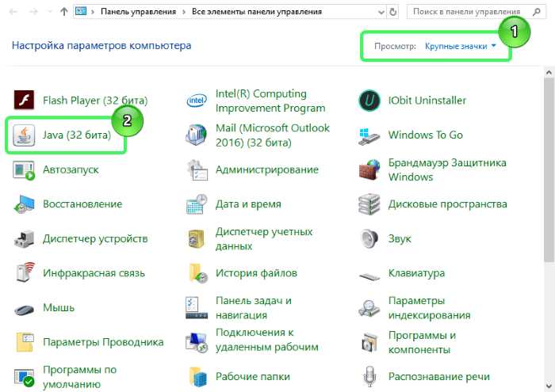Open breadcrumb chevron after Панель управления
Viewport: 555px width, 392px height.
click(184, 12)
